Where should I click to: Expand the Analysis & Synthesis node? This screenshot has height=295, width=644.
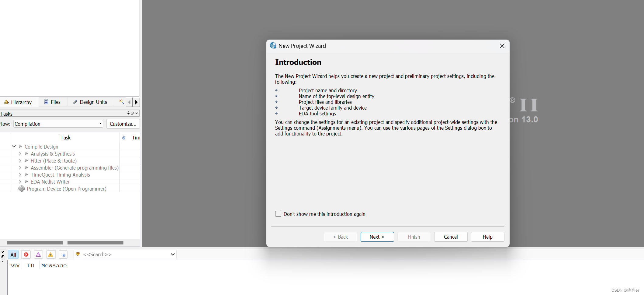pyautogui.click(x=20, y=153)
